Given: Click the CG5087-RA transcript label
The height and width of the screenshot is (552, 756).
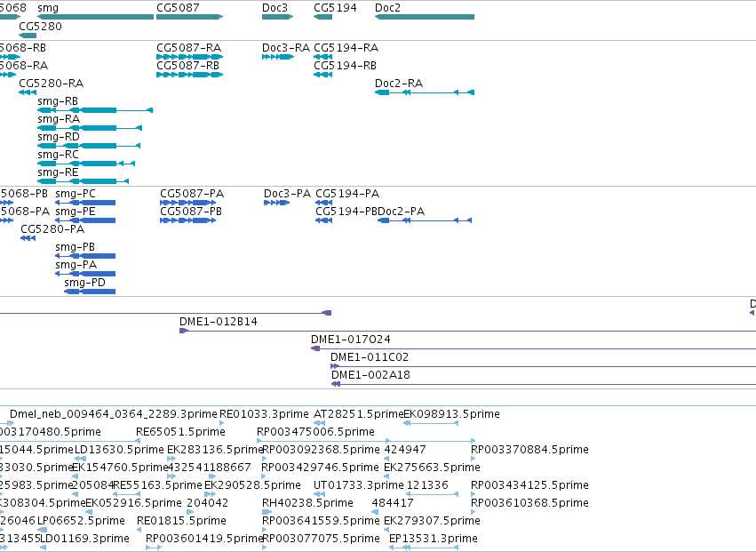Looking at the screenshot, I should click(x=188, y=48).
